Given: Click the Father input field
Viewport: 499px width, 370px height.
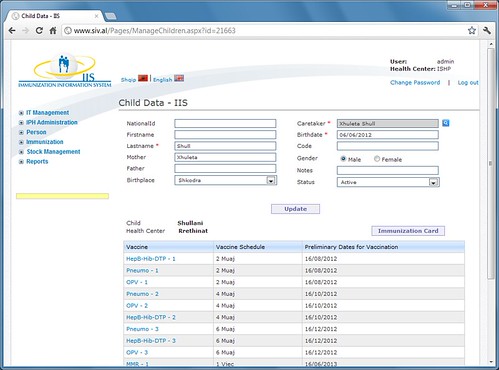Looking at the screenshot, I should (x=225, y=168).
